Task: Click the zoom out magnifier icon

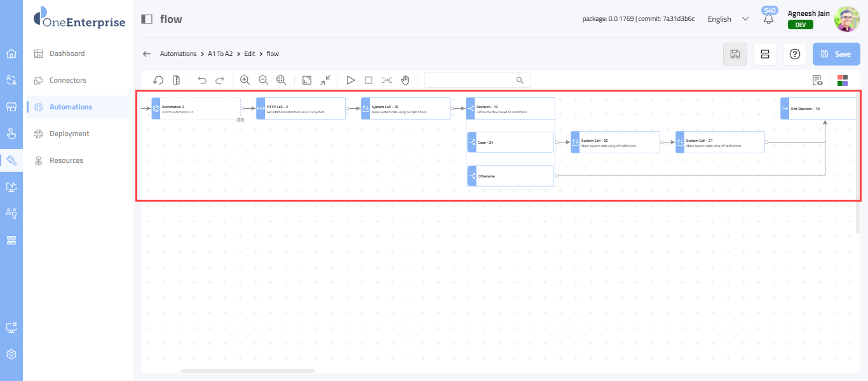Action: (263, 80)
